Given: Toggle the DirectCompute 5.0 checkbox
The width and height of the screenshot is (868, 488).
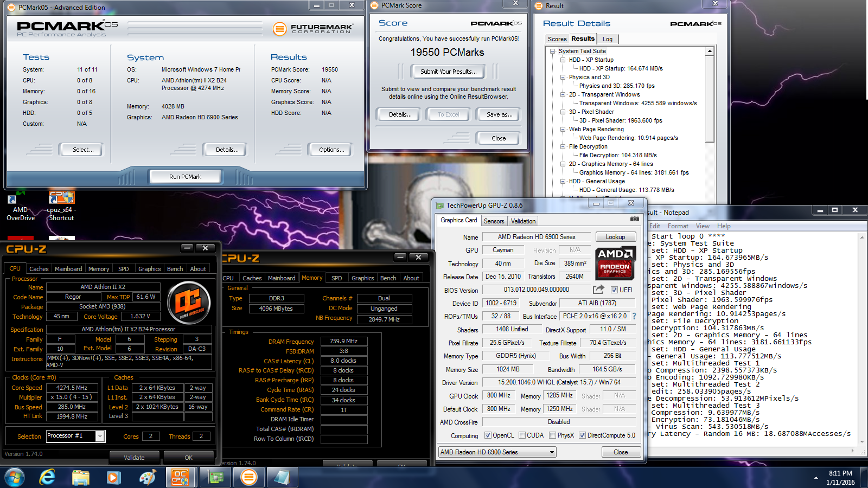Looking at the screenshot, I should coord(582,435).
